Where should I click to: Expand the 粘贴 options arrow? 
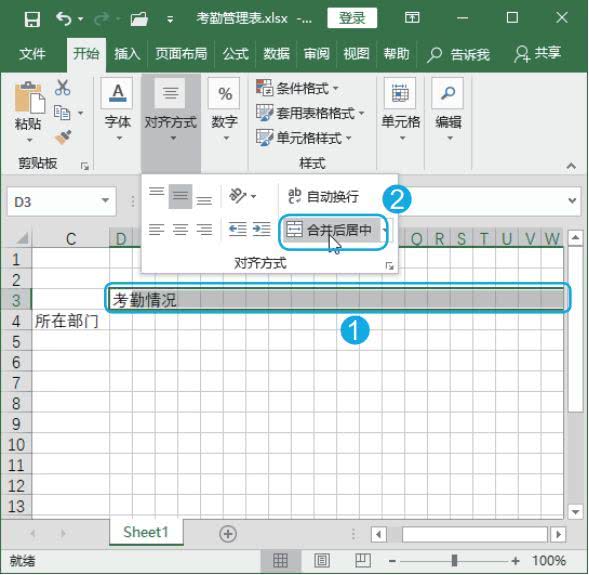point(29,140)
